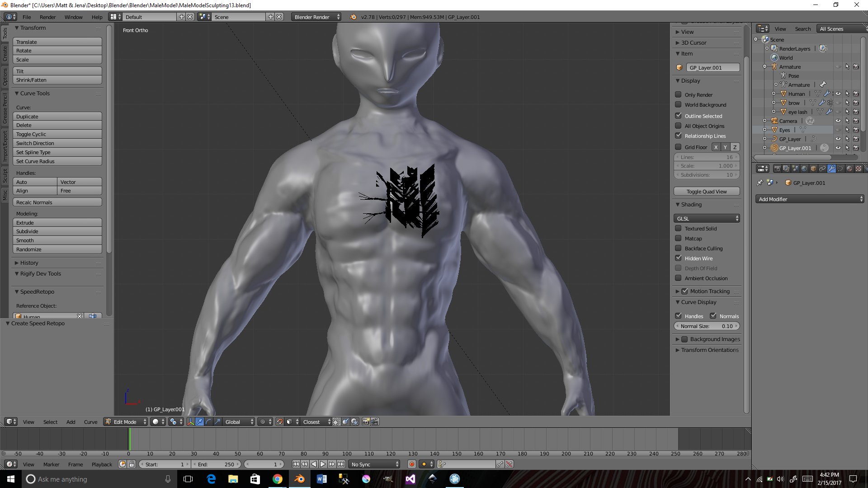Open the Constraints properties chain tab

click(x=822, y=169)
